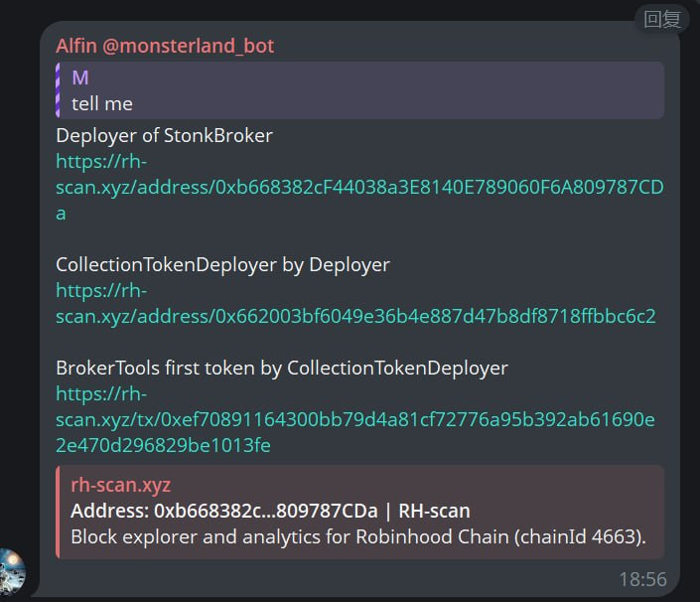Click the Block explorer preview description text
Viewport: 700px width, 602px height.
click(358, 536)
